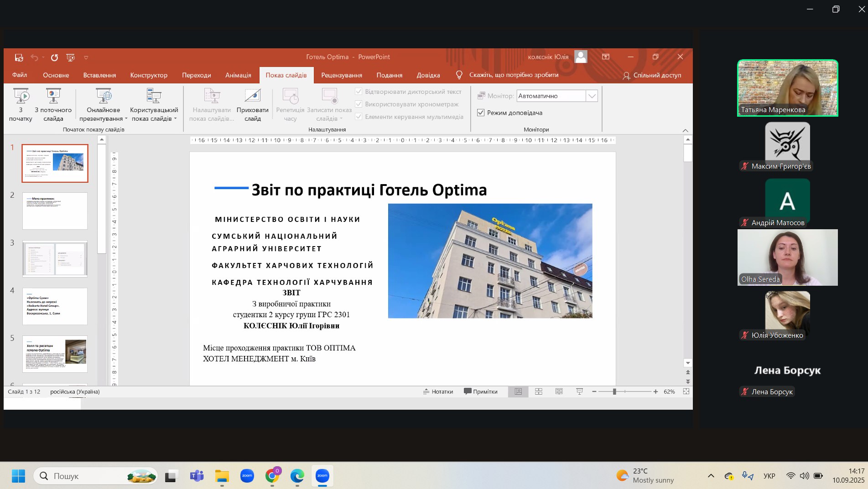
Task: Select slide 3 thumbnail
Action: 55,259
